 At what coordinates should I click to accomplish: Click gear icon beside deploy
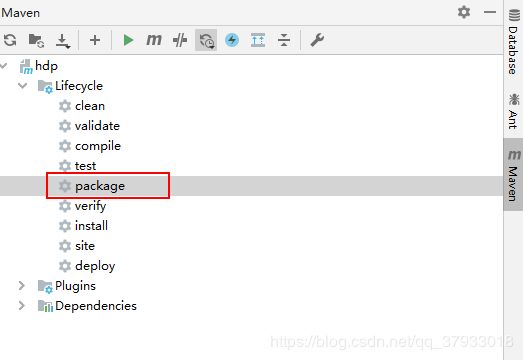coord(65,266)
